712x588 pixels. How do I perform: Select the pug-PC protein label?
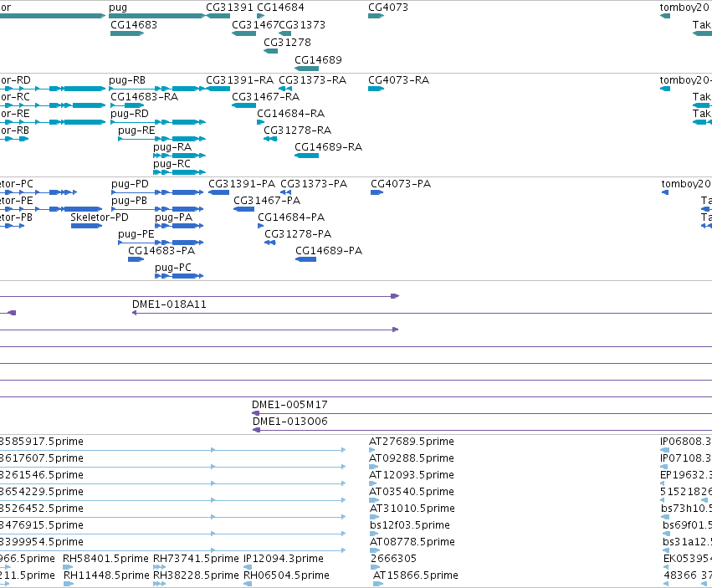tap(173, 268)
